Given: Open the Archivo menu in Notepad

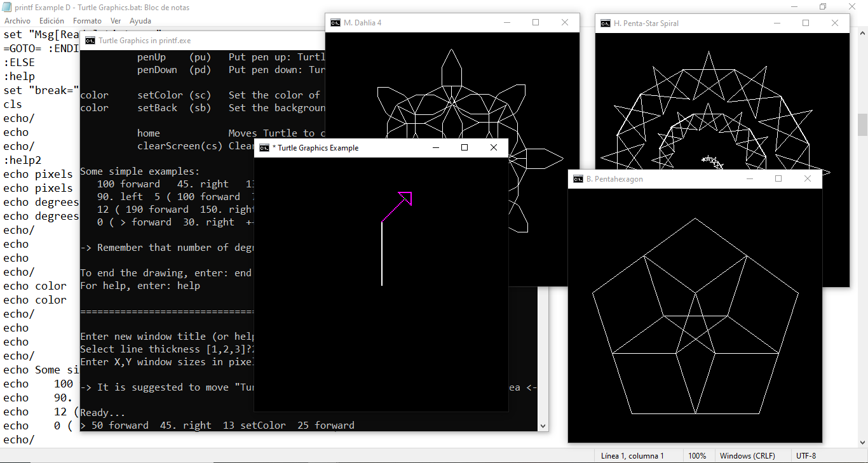Looking at the screenshot, I should coord(17,21).
